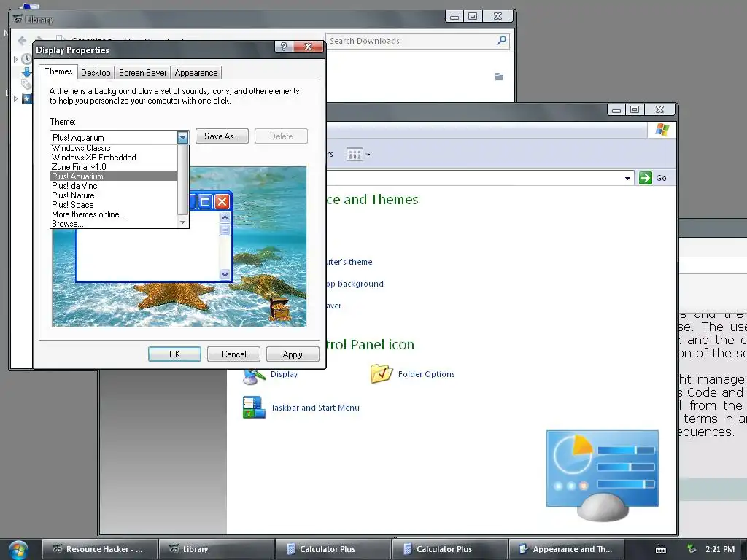Open the Desktop tab
Screen dimensions: 747x560
[x=96, y=73]
